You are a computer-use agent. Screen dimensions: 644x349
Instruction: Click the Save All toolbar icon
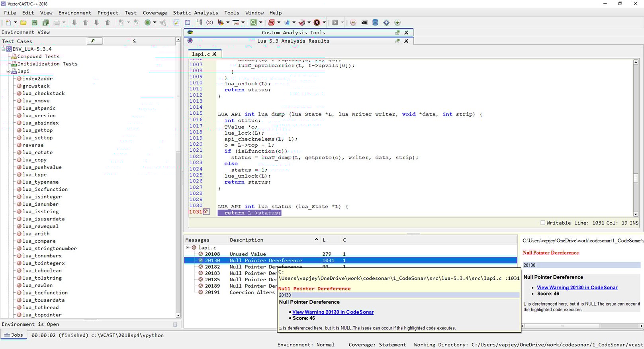pyautogui.click(x=46, y=23)
